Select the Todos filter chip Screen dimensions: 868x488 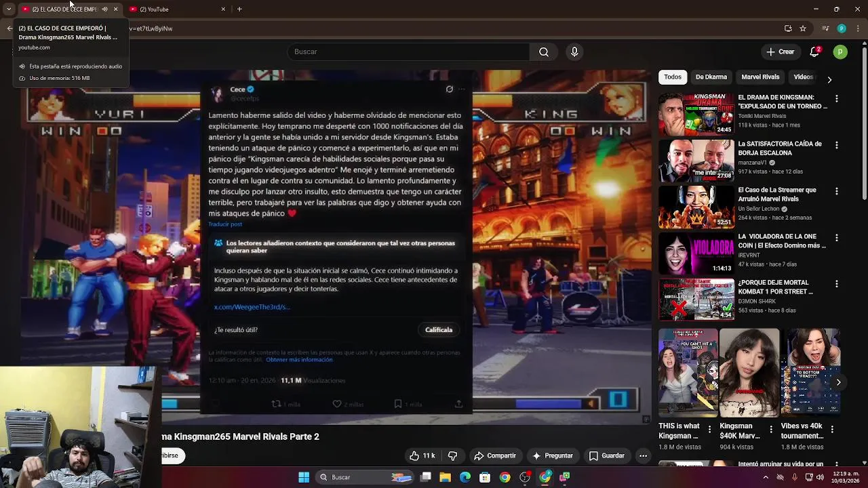[x=673, y=77]
